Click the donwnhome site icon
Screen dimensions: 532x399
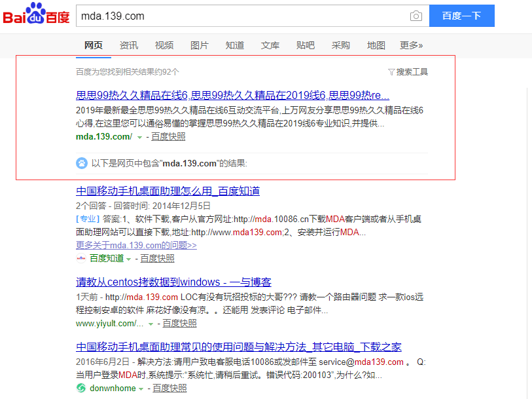(81, 388)
